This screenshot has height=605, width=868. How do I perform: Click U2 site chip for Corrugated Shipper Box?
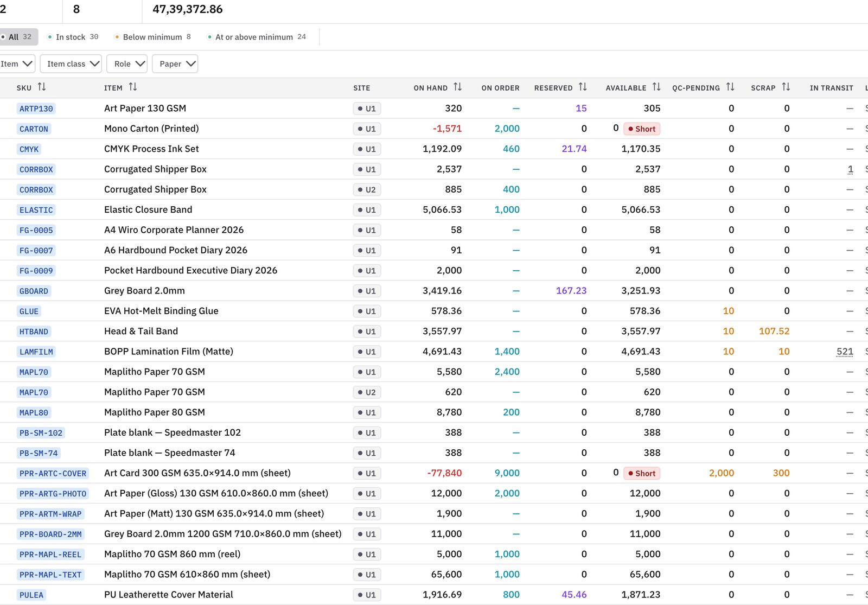[367, 190]
